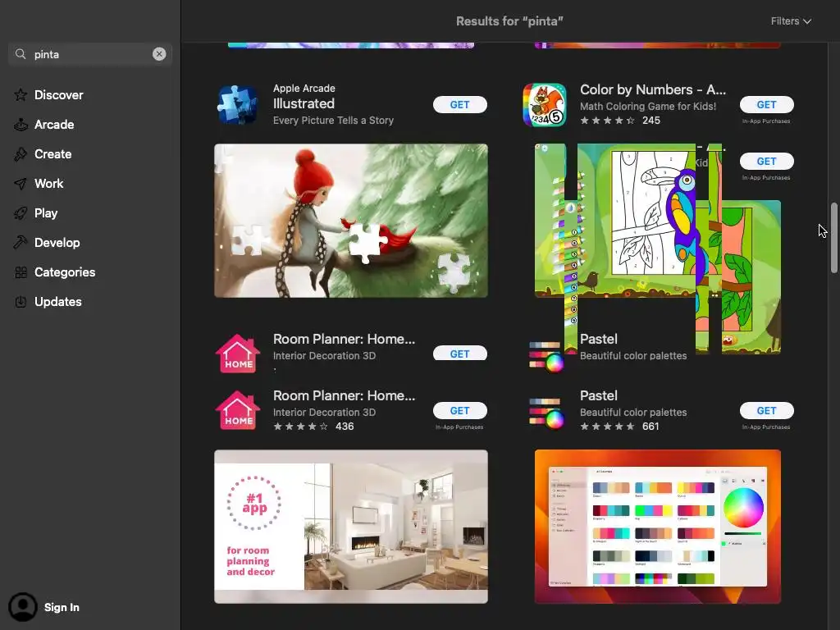Click GET on upper Room Planner row

(459, 354)
